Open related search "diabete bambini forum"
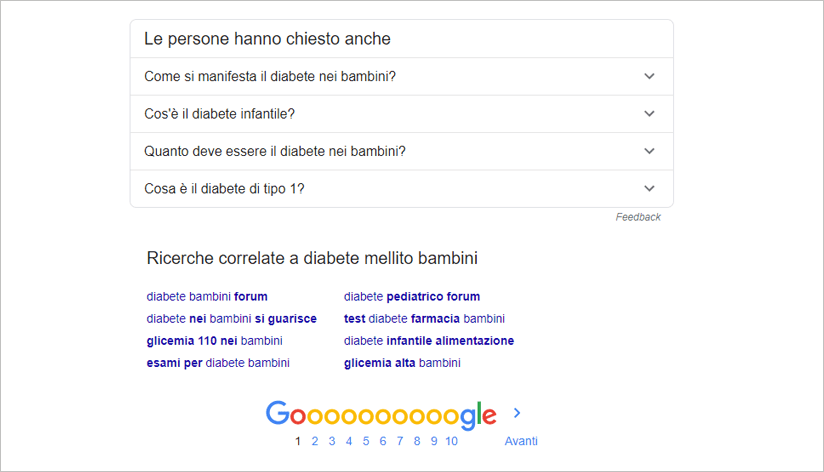 click(207, 296)
